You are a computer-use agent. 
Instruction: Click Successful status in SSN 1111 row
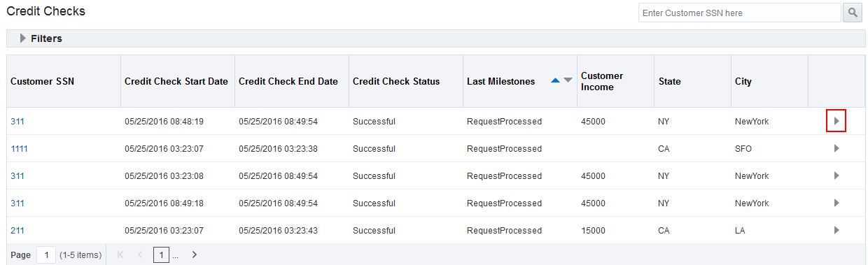point(374,149)
